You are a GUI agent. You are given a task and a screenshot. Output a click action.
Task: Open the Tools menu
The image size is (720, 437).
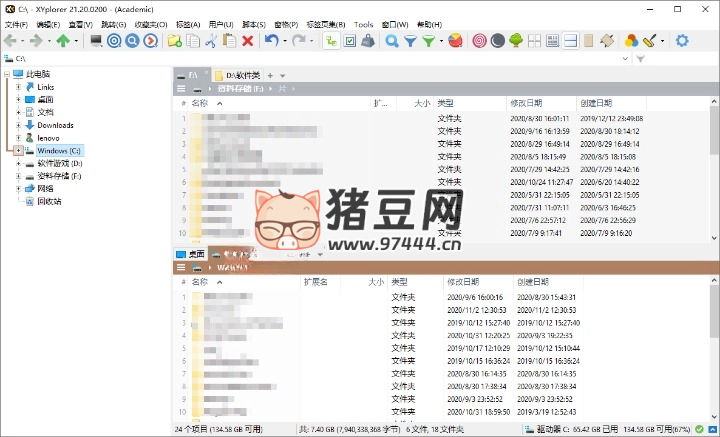(x=363, y=23)
